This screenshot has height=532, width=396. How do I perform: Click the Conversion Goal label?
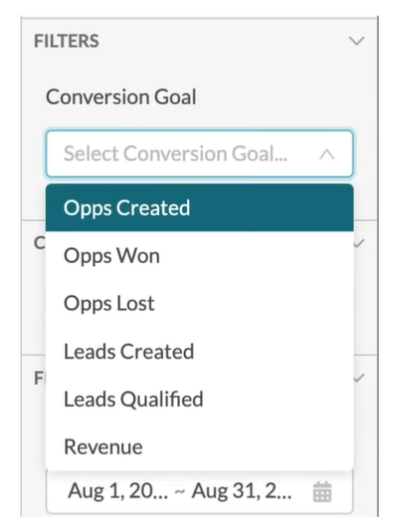(x=121, y=97)
